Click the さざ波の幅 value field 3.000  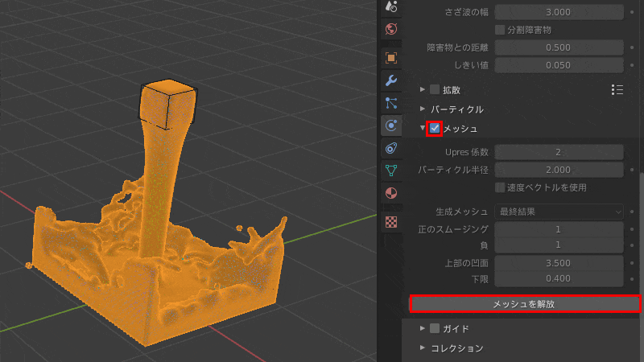[559, 12]
